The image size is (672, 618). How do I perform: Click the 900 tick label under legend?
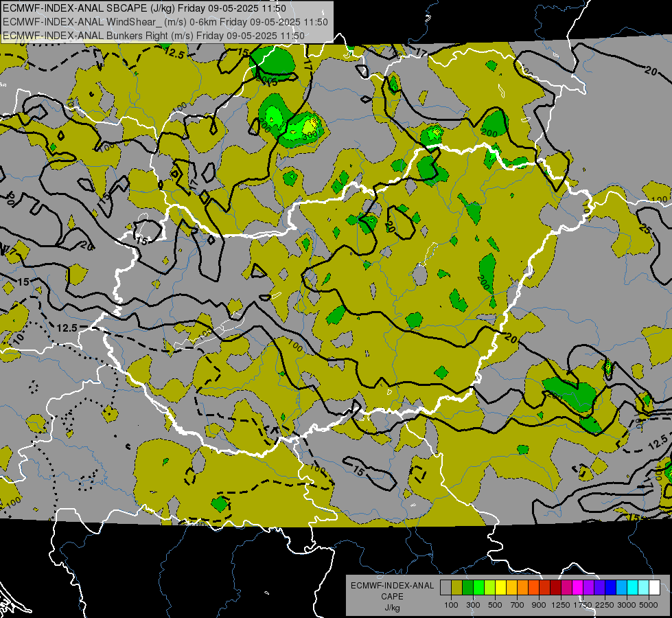pos(539,605)
